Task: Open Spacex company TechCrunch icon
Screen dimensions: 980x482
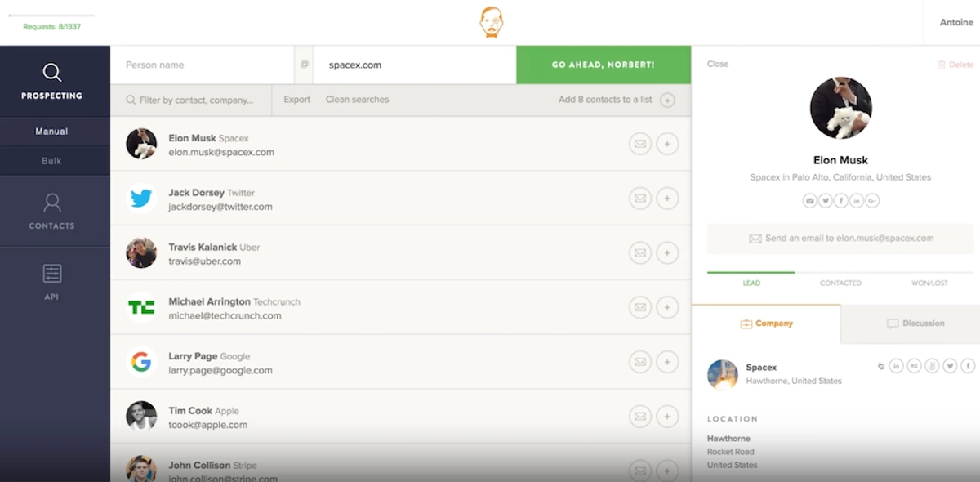Action: coord(914,366)
